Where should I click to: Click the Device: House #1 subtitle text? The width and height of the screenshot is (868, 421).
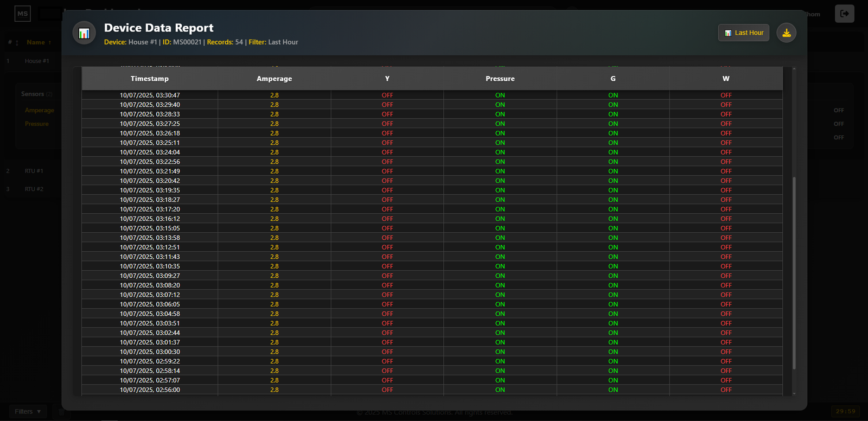[x=131, y=42]
